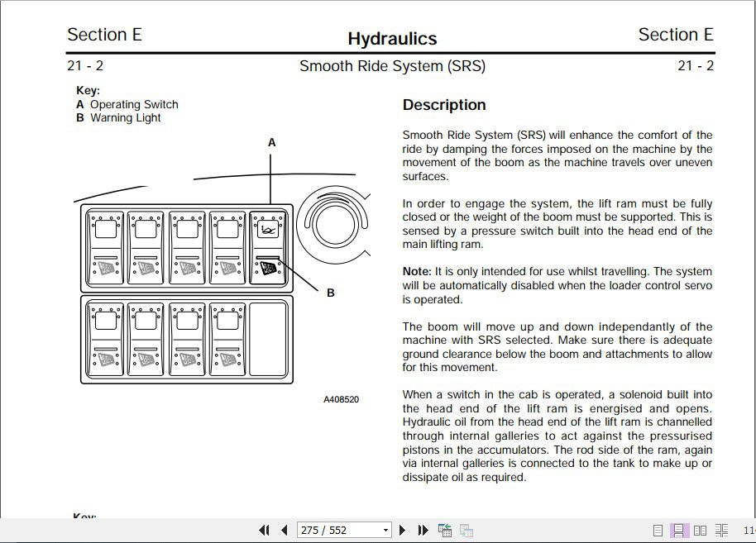Click figure reference A408520
This screenshot has width=756, height=543.
341,399
